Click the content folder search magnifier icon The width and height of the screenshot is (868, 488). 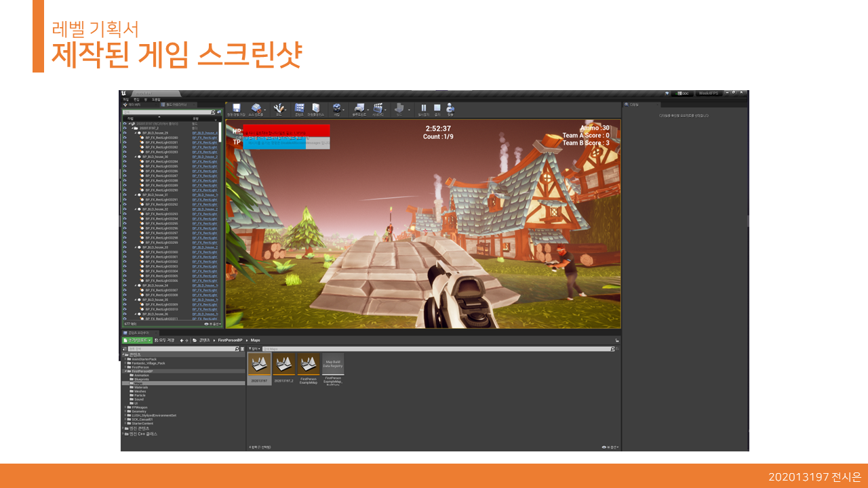tap(237, 349)
